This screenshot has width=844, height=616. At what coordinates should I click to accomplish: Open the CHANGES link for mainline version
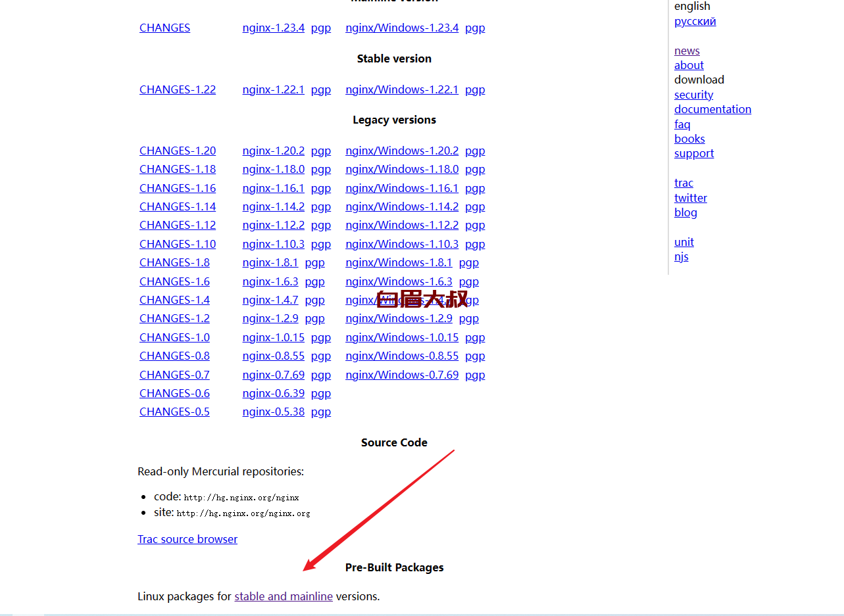(164, 28)
